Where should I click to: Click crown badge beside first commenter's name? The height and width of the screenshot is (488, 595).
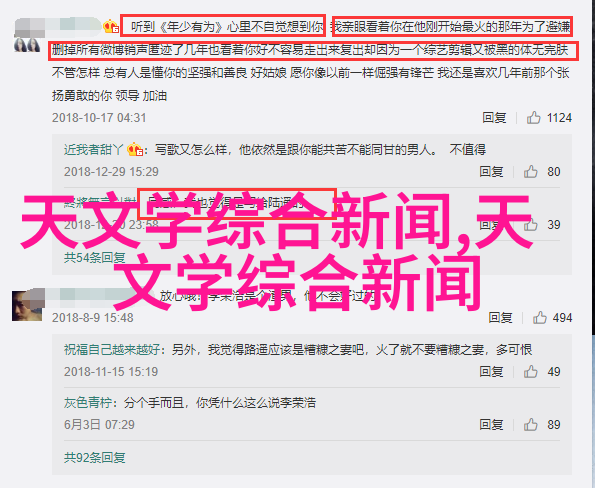point(111,26)
